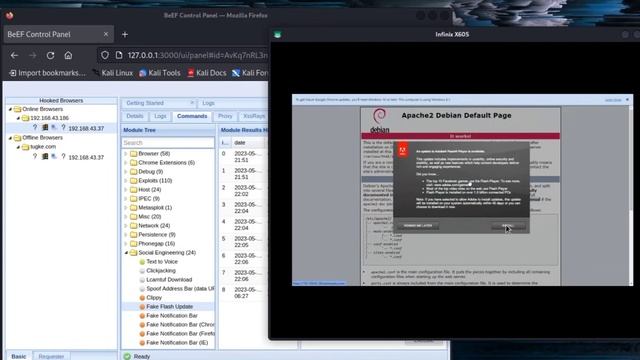Open the XssRays tab

click(x=254, y=116)
